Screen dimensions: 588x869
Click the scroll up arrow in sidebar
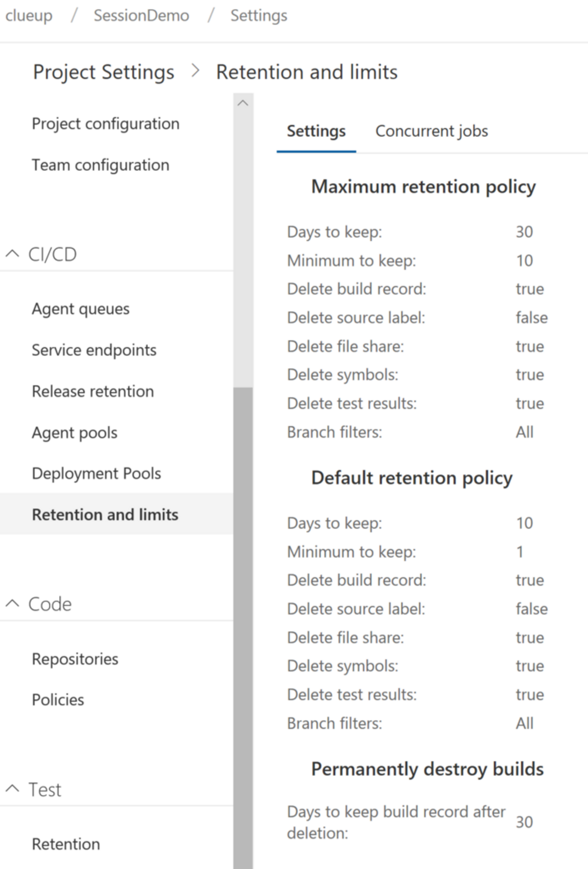(243, 103)
